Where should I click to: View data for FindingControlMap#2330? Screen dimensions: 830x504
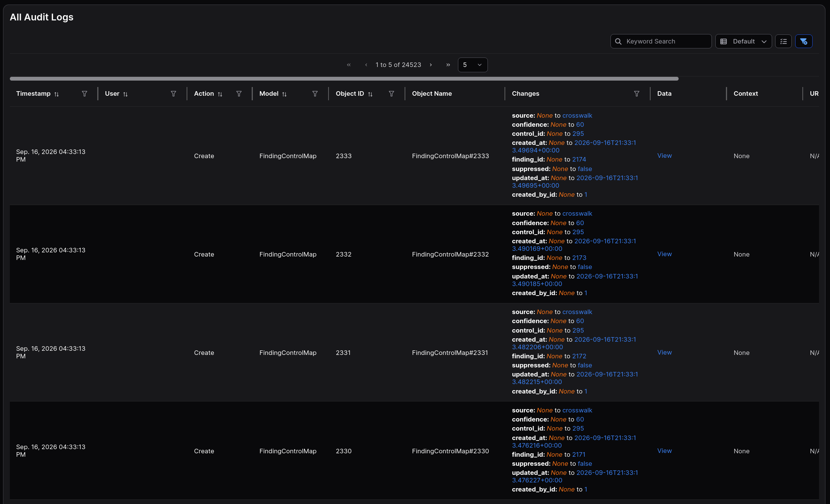point(664,451)
